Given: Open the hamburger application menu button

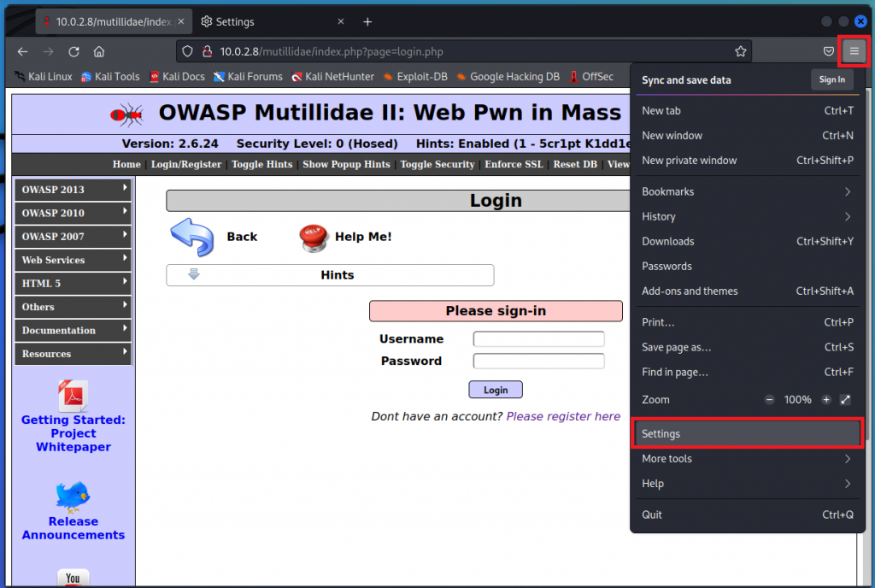Looking at the screenshot, I should click(854, 51).
